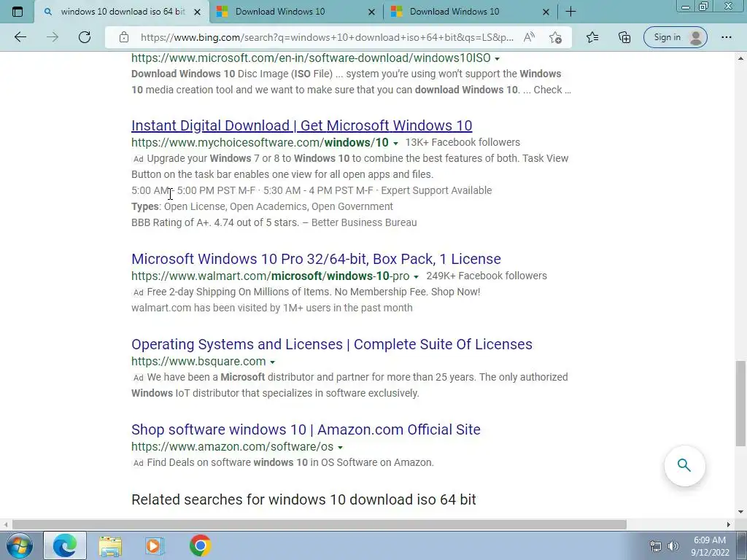Click the https://www.walmart.com/microsoft/windows-10-pro URL
This screenshot has width=747, height=560.
coord(270,276)
